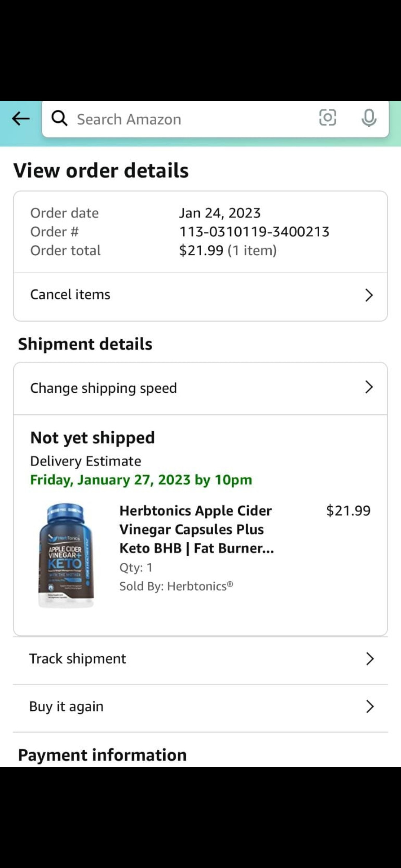Tap the microphone voice search icon
Viewport: 401px width, 868px height.
(x=369, y=118)
